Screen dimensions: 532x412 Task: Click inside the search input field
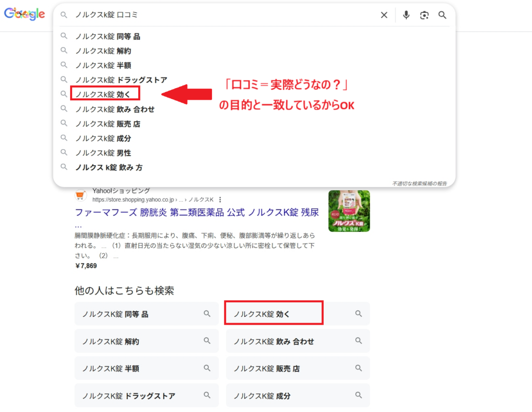click(x=223, y=15)
